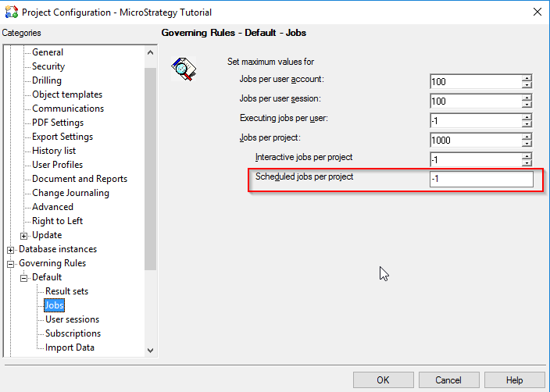The height and width of the screenshot is (392, 550).
Task: Open Export Settings category
Action: click(x=62, y=137)
